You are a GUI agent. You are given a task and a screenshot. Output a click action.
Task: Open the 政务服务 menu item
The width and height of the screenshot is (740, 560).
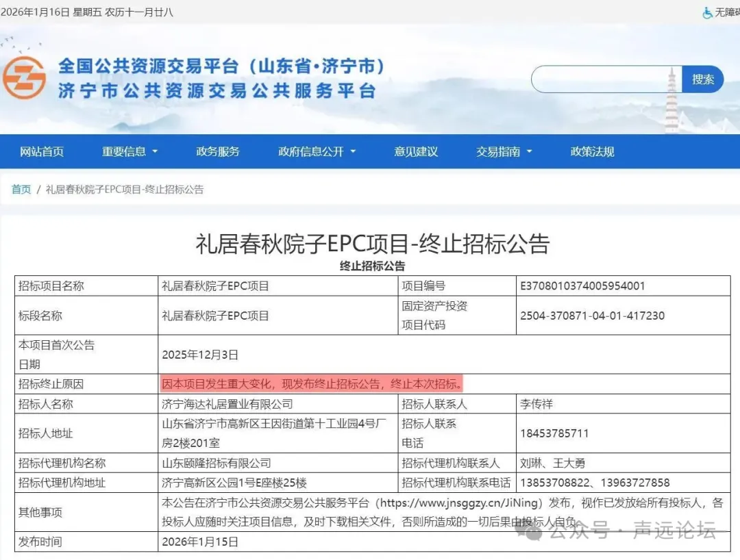click(x=218, y=151)
